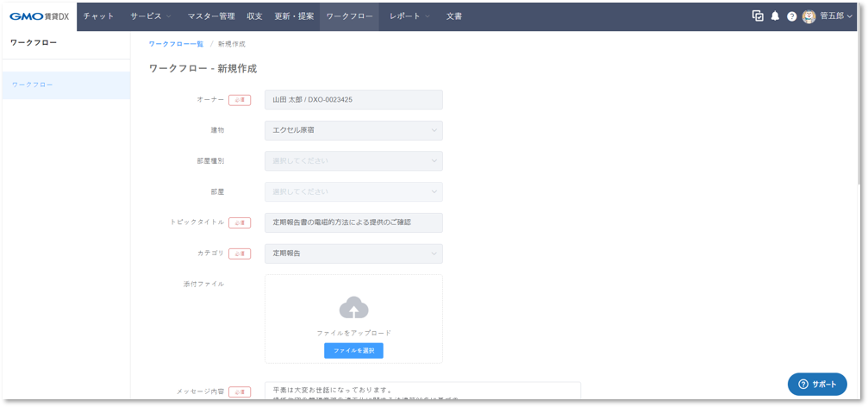This screenshot has width=868, height=407.
Task: Click the トピックタイトル input field
Action: [x=353, y=222]
